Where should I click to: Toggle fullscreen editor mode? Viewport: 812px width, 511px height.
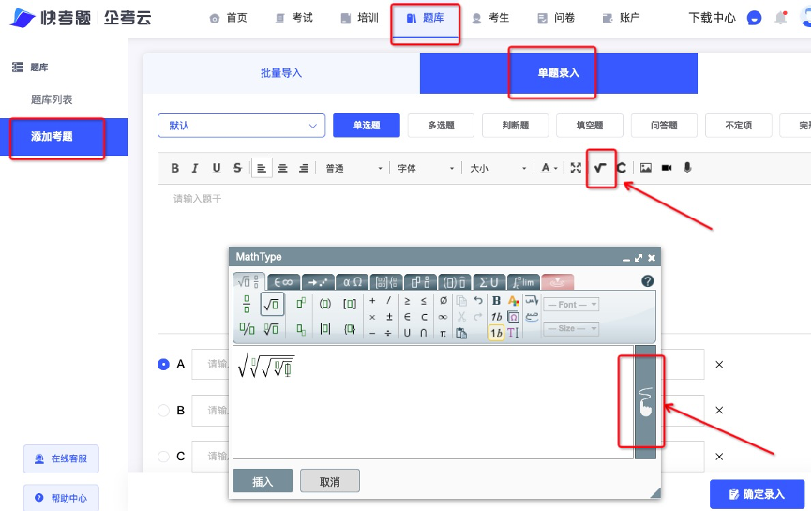tap(576, 168)
